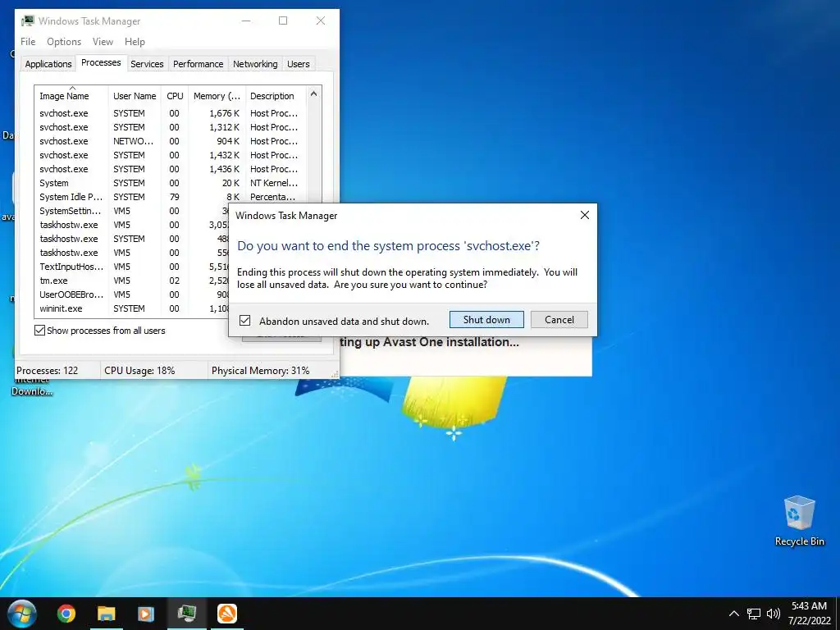The height and width of the screenshot is (630, 840).
Task: Open the Windows Start menu orb
Action: (x=22, y=614)
